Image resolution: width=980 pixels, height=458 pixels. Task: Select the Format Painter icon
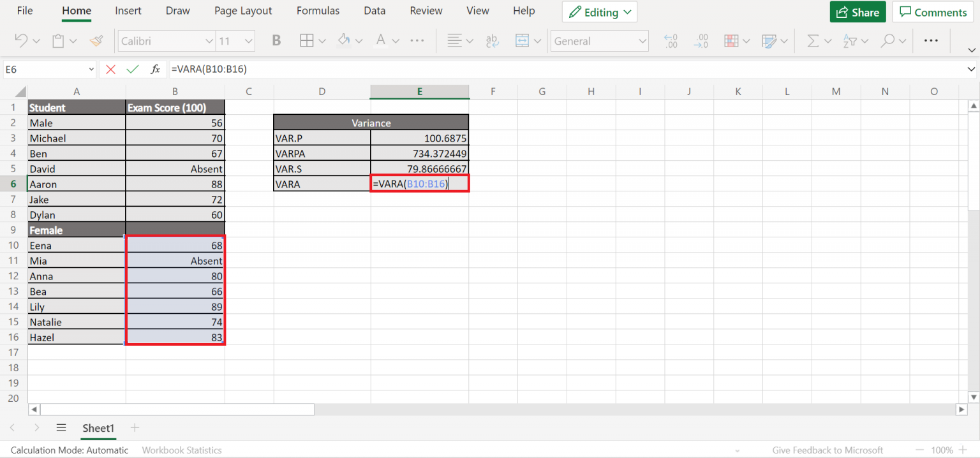click(96, 40)
